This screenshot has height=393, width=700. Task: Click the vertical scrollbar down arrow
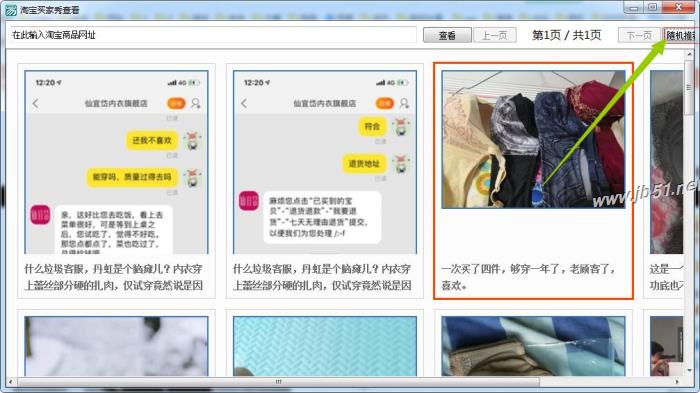(689, 371)
